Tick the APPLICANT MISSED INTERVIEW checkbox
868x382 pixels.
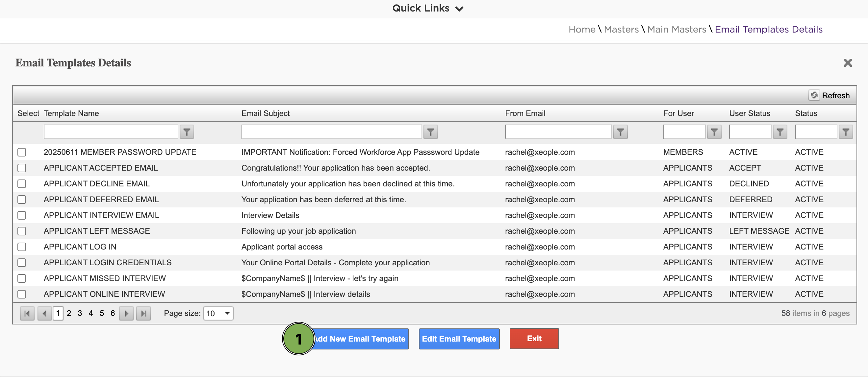click(22, 279)
